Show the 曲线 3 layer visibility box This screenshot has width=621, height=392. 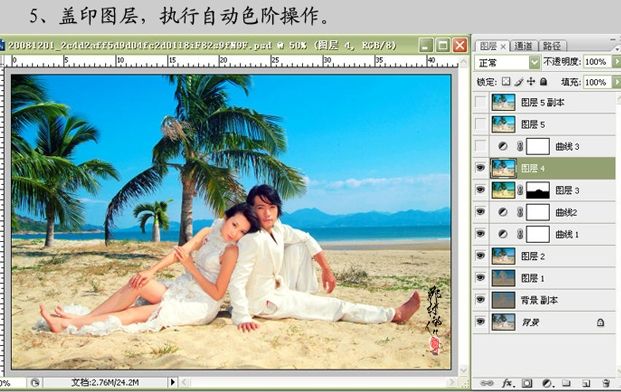(x=480, y=147)
